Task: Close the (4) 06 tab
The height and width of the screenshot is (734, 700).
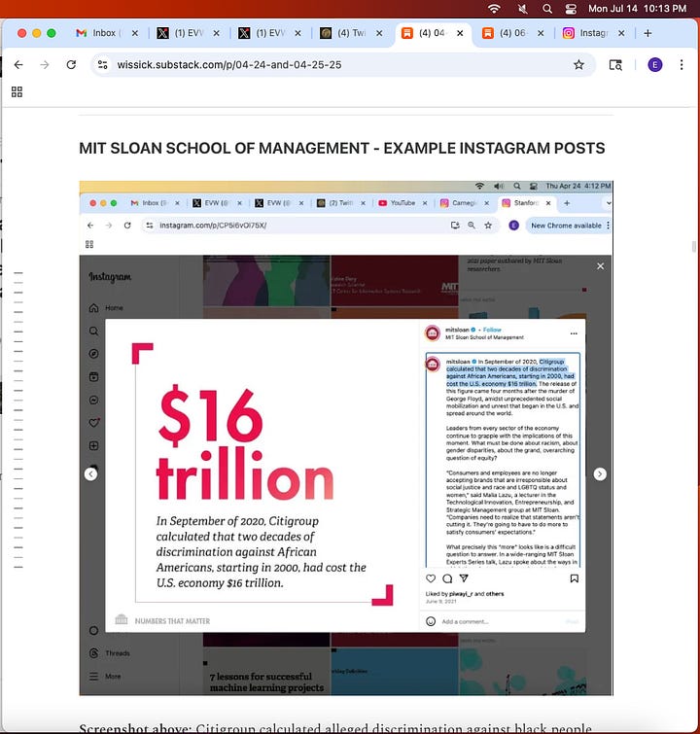Action: click(x=541, y=33)
